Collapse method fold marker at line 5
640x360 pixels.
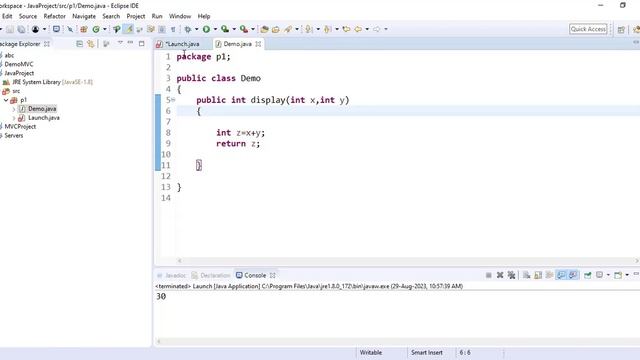pos(173,100)
